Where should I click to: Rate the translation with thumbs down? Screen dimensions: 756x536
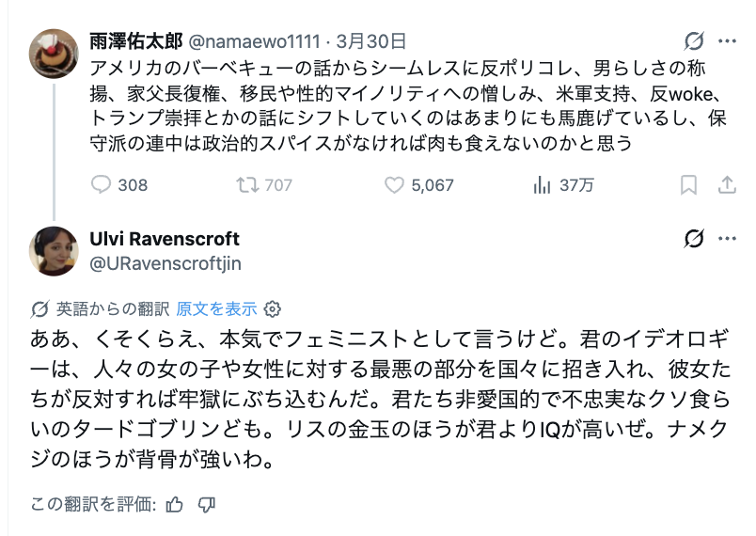[207, 505]
